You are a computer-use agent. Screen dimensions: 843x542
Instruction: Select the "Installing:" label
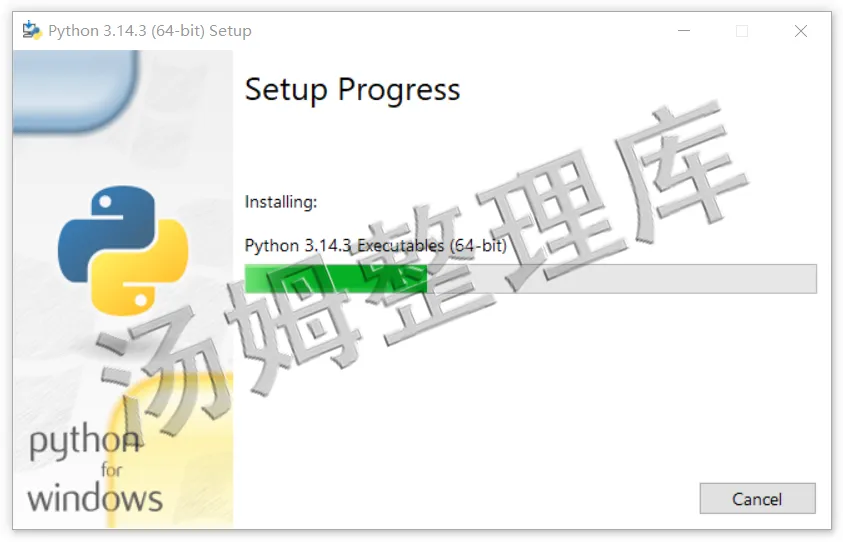click(281, 202)
